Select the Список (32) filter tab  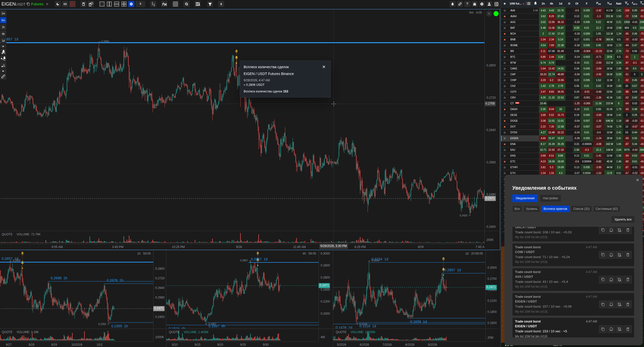coord(581,209)
